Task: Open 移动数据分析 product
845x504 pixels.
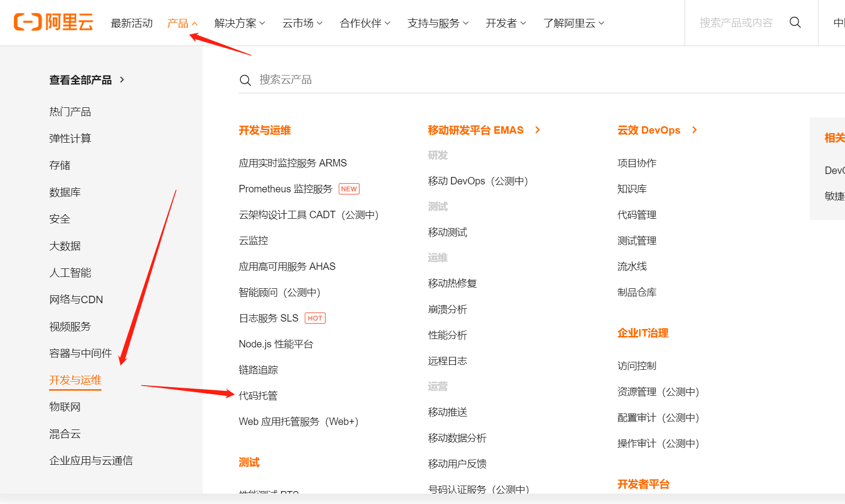Action: (457, 438)
